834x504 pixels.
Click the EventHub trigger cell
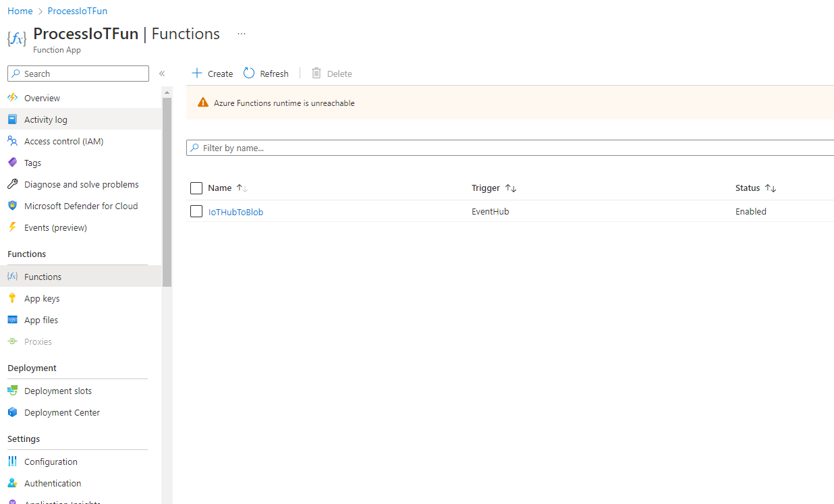[490, 211]
